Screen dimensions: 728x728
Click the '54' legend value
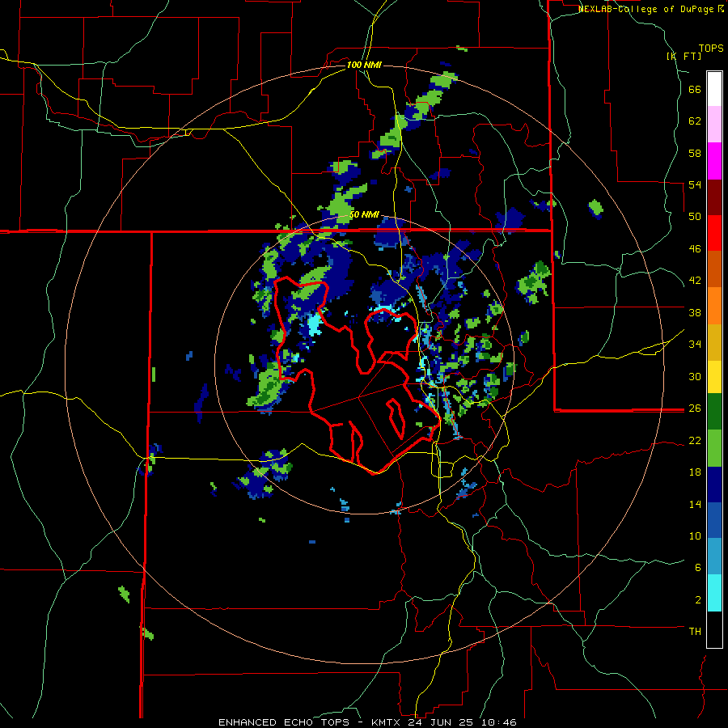pos(695,184)
